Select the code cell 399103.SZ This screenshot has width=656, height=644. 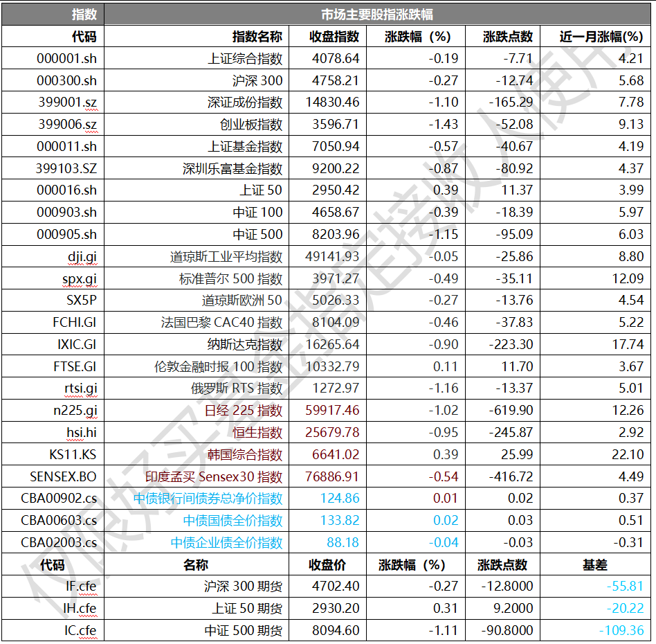click(x=66, y=168)
